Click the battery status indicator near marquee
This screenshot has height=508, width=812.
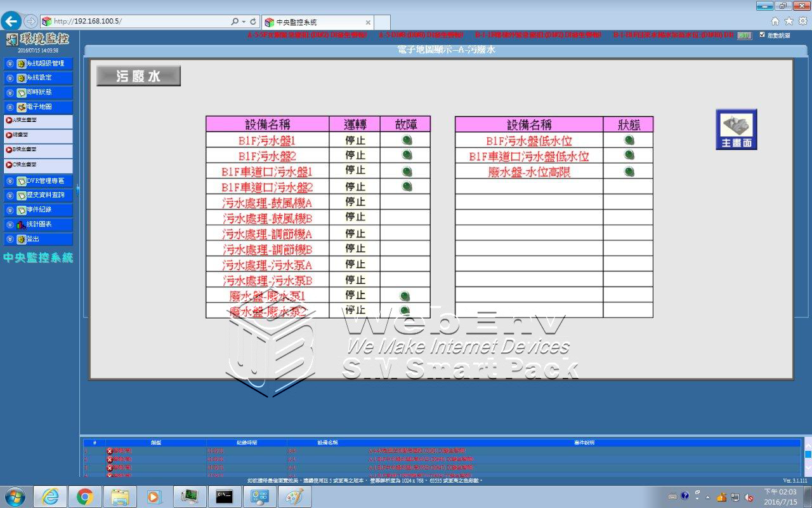click(744, 36)
